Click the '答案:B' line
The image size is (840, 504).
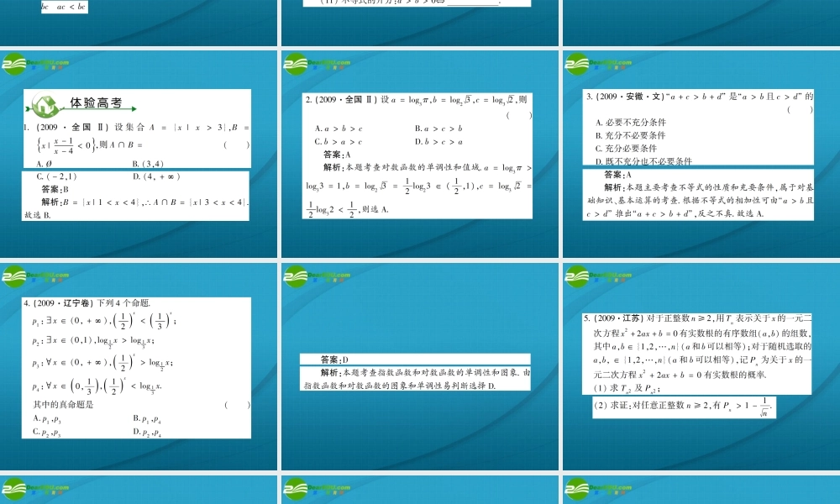tap(55, 189)
